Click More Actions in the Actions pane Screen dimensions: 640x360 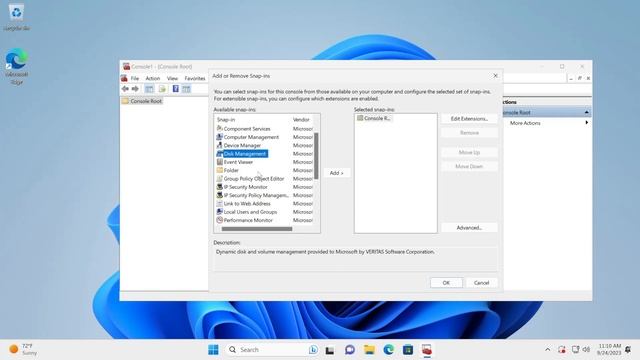tap(525, 123)
